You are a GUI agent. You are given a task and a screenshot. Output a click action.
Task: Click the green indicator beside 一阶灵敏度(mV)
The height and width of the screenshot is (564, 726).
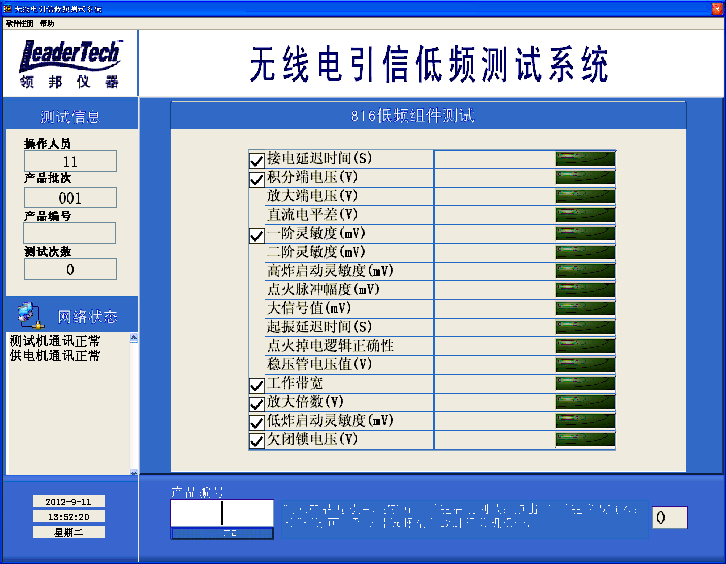point(585,233)
